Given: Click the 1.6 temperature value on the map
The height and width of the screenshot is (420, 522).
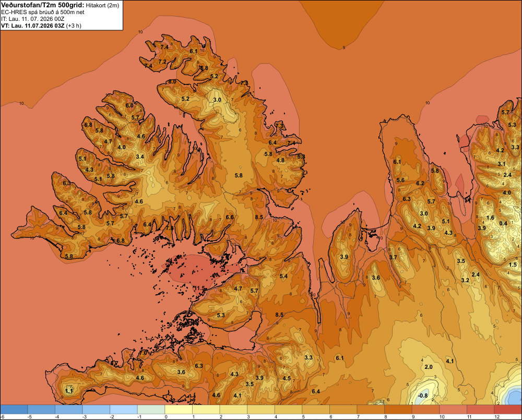Looking at the screenshot, I should click(x=490, y=218).
